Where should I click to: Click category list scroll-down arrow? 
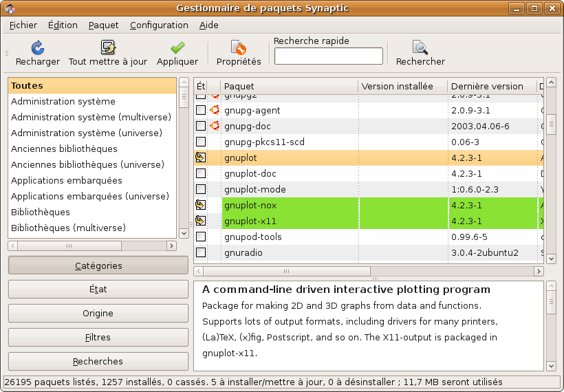184,233
